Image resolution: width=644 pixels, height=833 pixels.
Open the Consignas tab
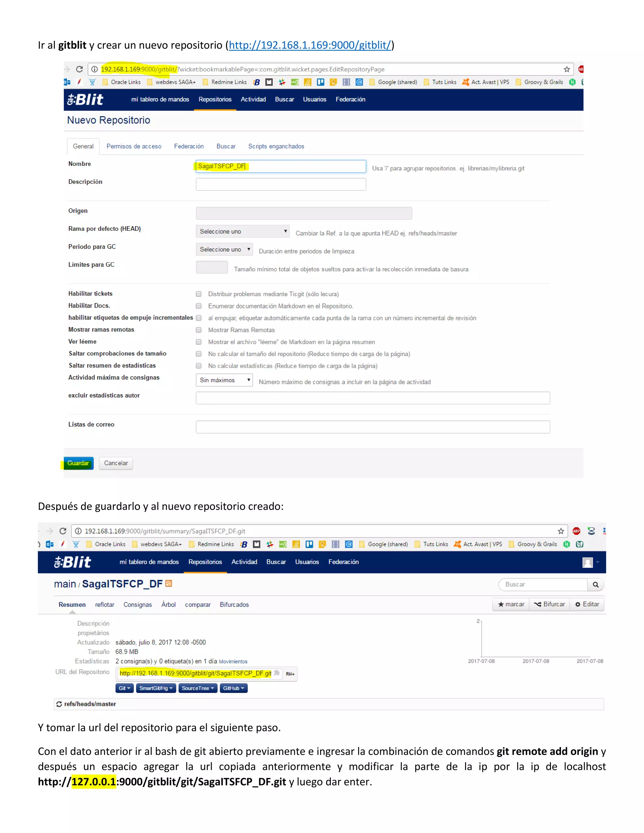pos(137,604)
